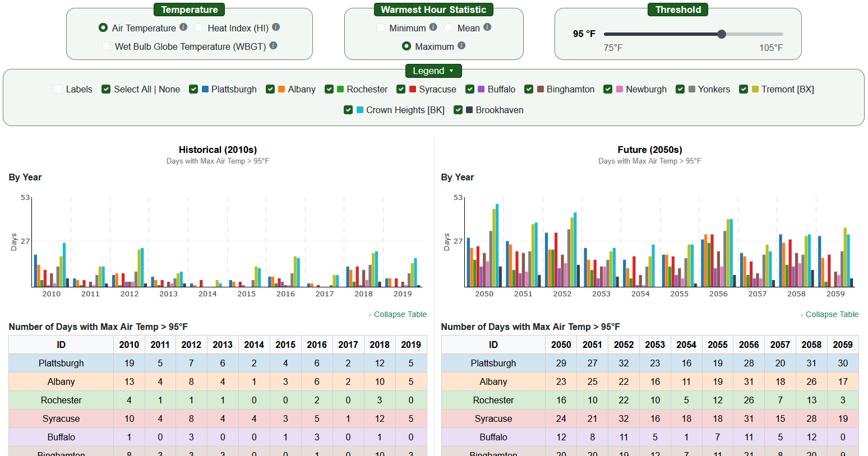Click Albany row label in Future table

point(493,381)
